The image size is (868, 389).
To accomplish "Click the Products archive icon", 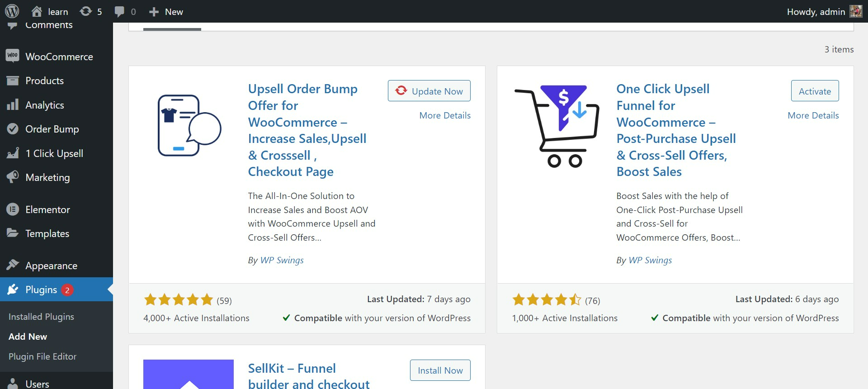I will click(x=13, y=81).
